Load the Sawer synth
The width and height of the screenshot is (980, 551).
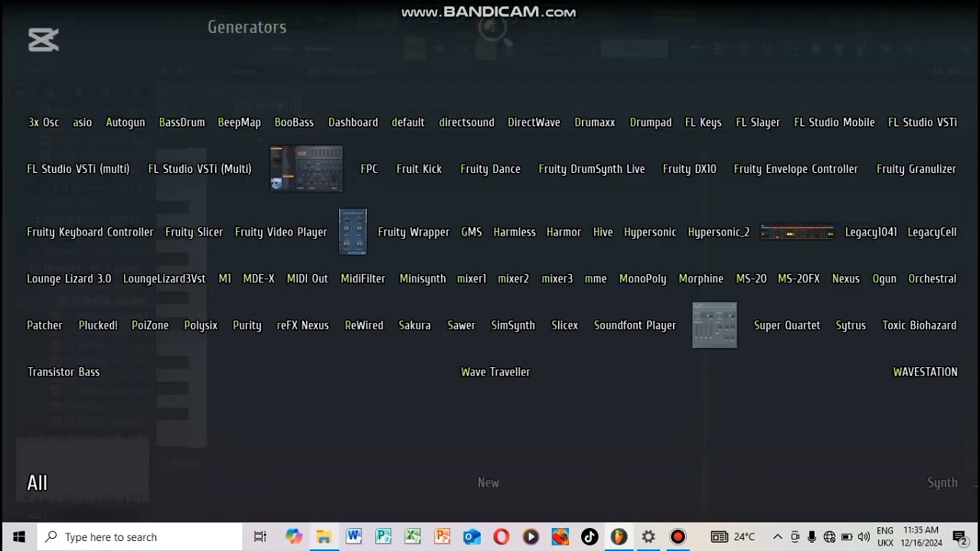pyautogui.click(x=462, y=325)
